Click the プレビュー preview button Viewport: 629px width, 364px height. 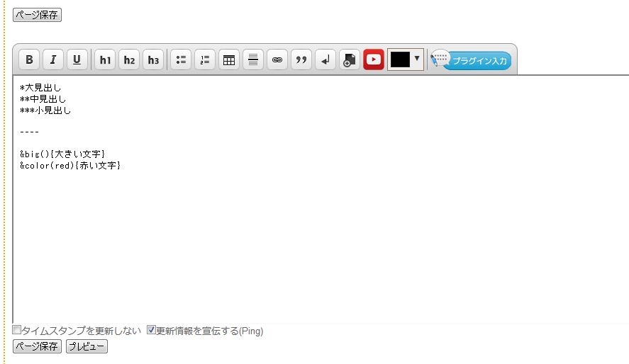[87, 346]
